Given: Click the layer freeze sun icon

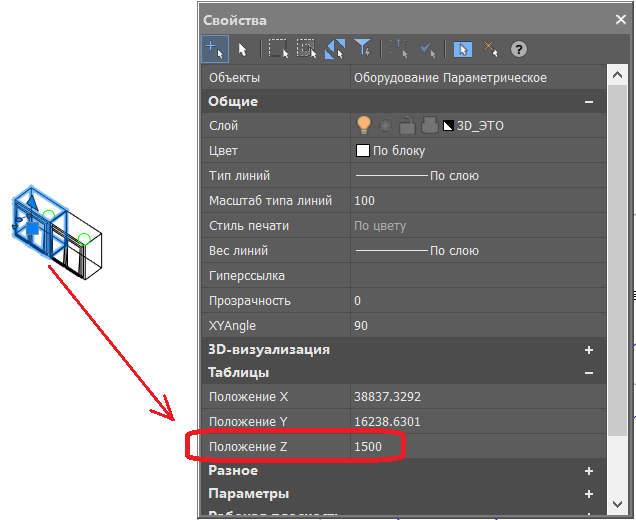Looking at the screenshot, I should tap(386, 125).
